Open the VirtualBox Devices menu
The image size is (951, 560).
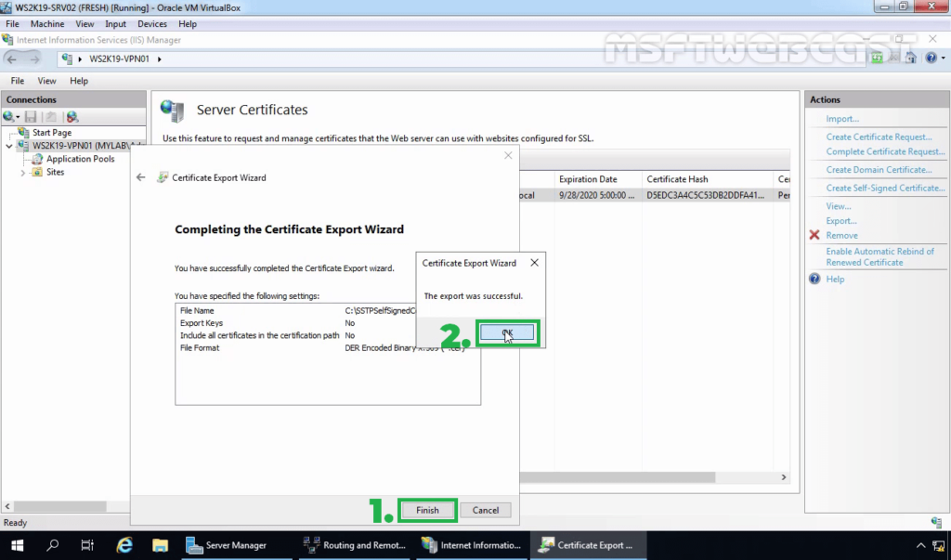click(151, 23)
